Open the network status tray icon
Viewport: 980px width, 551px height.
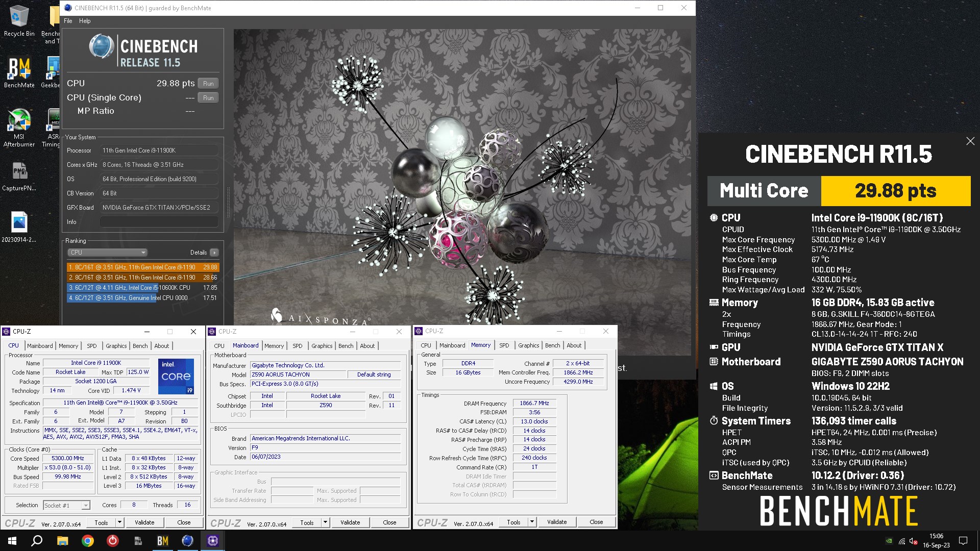tap(902, 541)
